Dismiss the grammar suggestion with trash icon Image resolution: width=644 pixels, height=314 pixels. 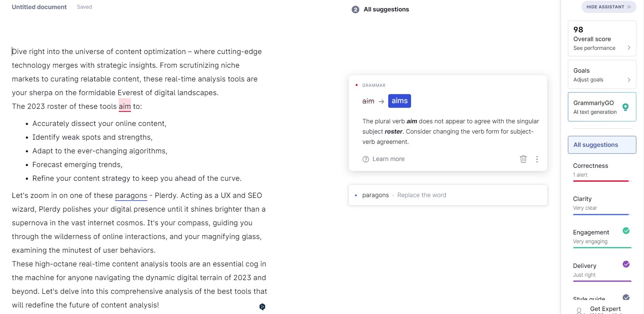tap(523, 159)
